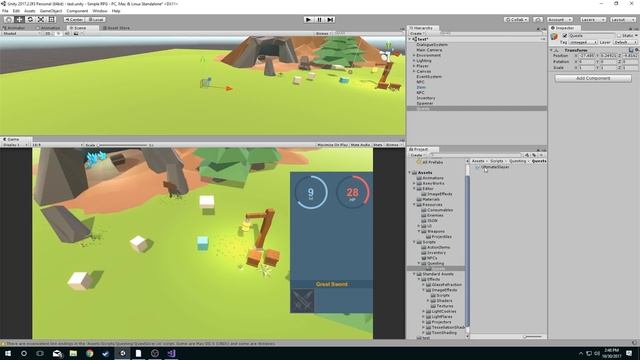The width and height of the screenshot is (640, 360).
Task: Expand the Environment object in Hierarchy
Action: (414, 55)
